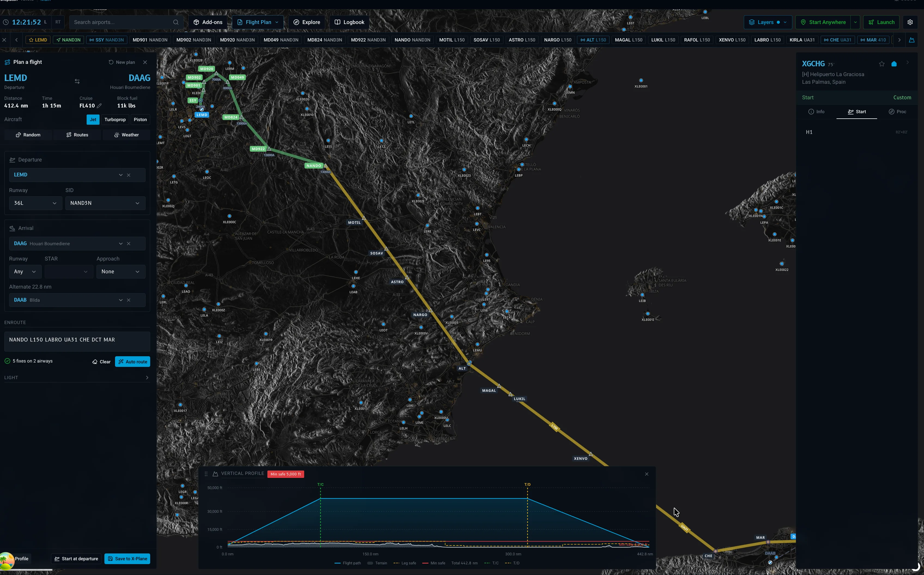This screenshot has height=575, width=924.
Task: Swap departure and arrival airports icon
Action: point(77,81)
